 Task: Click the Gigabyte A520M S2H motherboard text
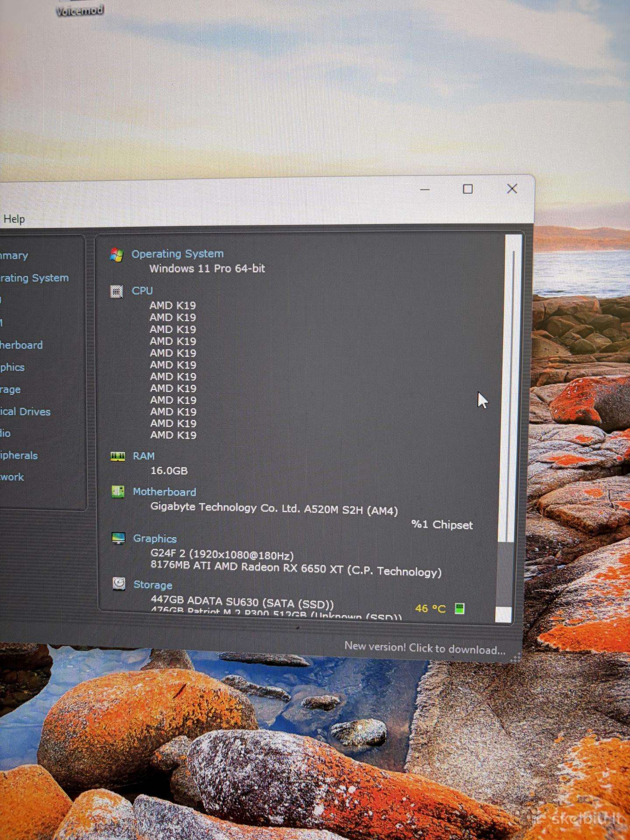(274, 509)
